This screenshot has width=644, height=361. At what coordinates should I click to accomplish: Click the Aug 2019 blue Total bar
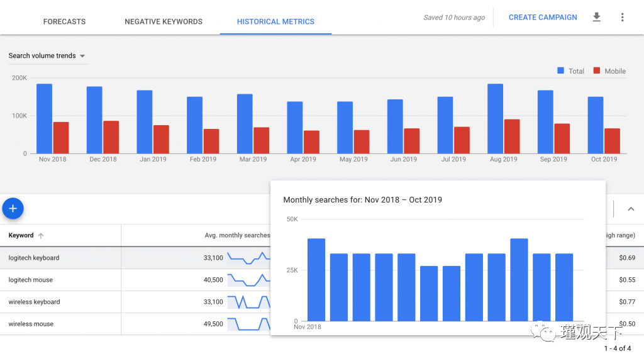pyautogui.click(x=495, y=119)
